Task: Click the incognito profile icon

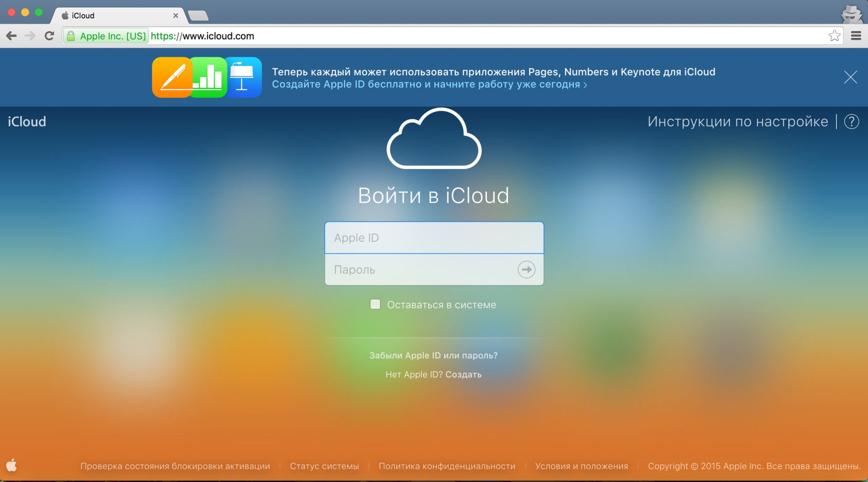Action: pos(852,14)
